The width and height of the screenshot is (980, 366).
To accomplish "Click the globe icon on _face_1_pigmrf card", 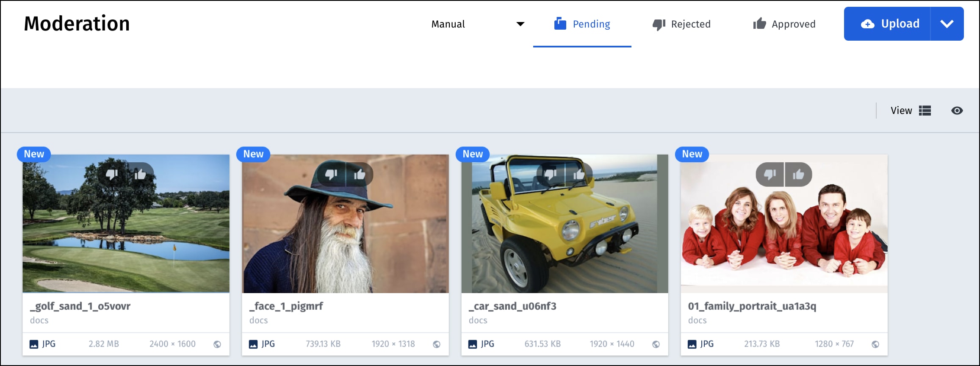I will click(x=437, y=344).
